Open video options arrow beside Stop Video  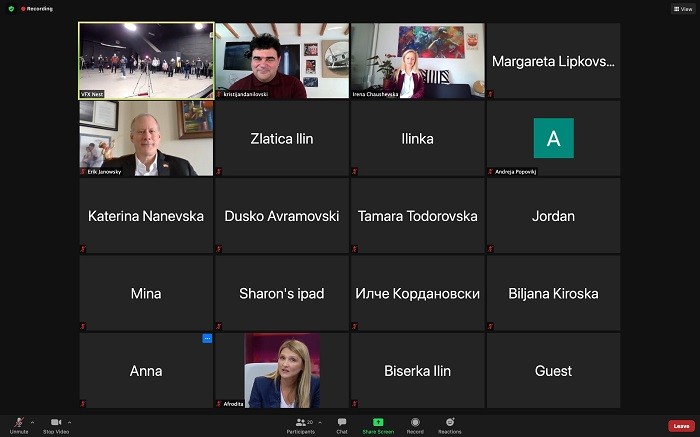(69, 422)
